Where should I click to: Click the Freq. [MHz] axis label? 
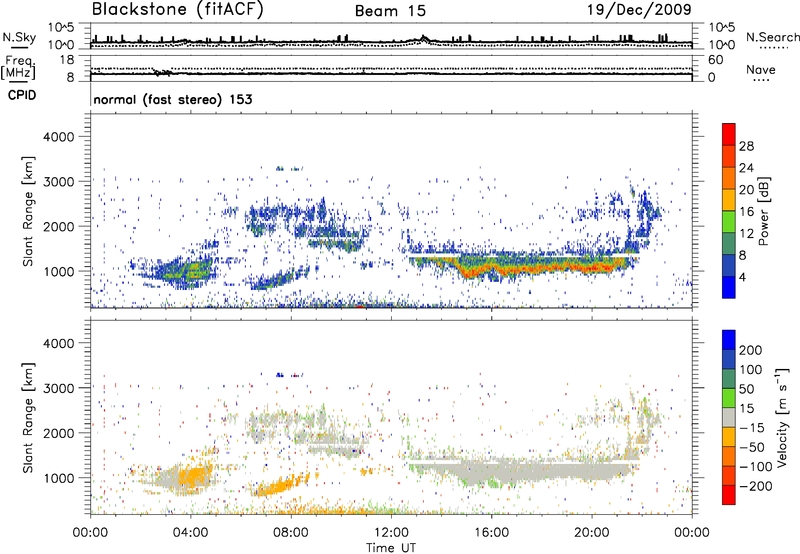[18, 67]
